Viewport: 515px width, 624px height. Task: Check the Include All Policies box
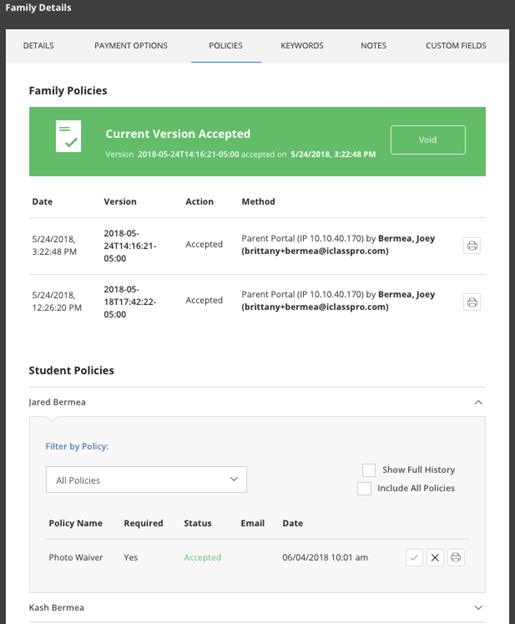tap(364, 488)
